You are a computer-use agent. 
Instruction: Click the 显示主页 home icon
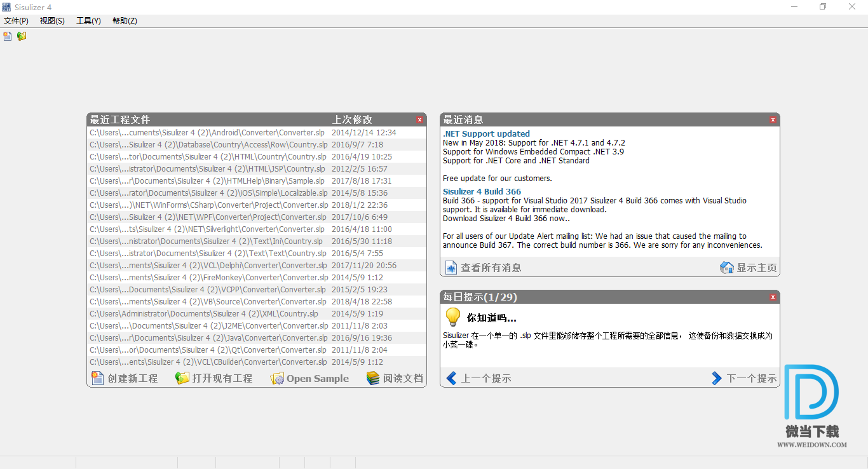(727, 268)
